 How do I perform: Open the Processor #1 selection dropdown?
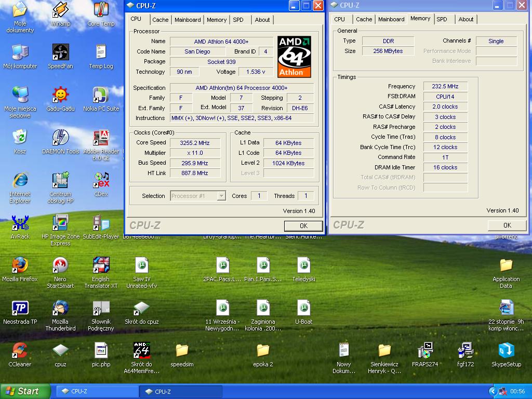(x=198, y=196)
